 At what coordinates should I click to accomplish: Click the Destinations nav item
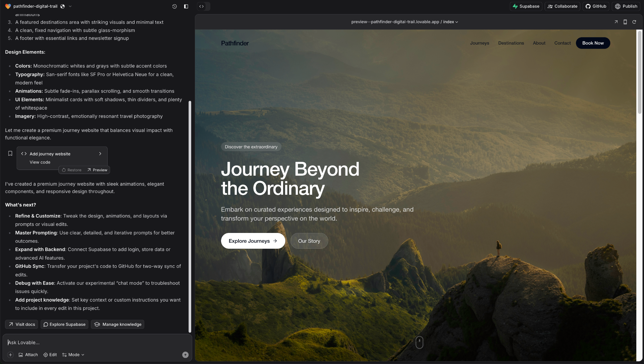(x=511, y=43)
